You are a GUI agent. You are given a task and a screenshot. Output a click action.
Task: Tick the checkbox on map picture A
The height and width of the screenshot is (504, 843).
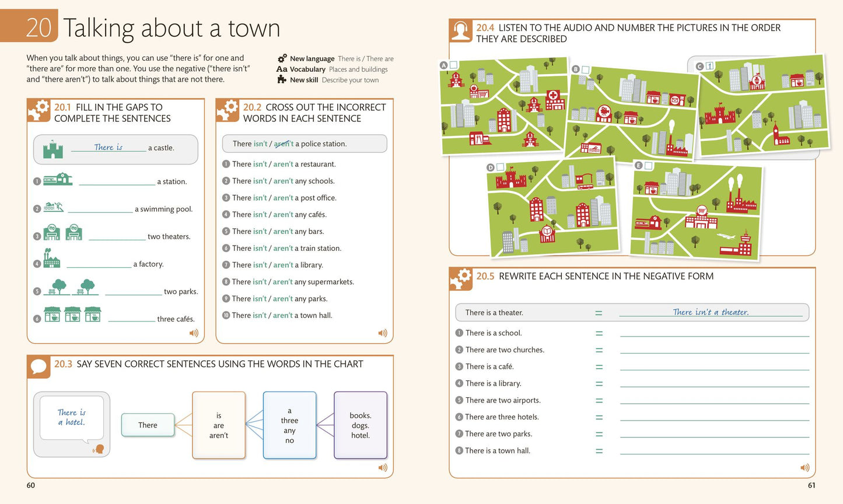click(454, 65)
